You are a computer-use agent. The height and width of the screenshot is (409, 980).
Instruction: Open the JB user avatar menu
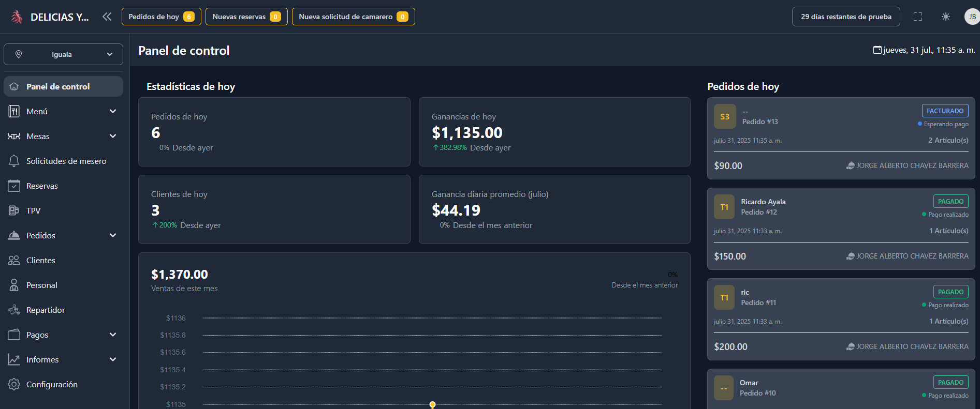pyautogui.click(x=972, y=17)
